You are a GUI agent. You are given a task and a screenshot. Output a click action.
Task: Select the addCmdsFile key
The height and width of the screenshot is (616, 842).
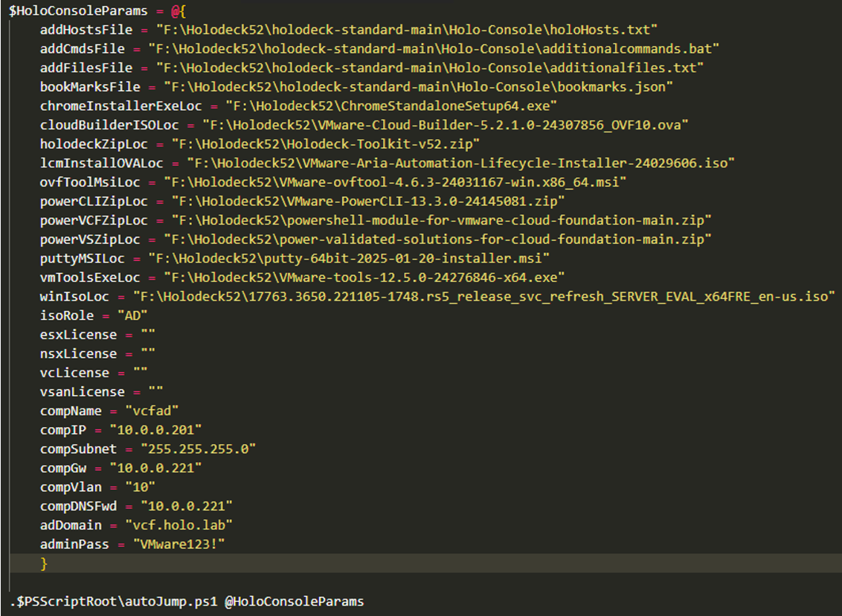(82, 49)
